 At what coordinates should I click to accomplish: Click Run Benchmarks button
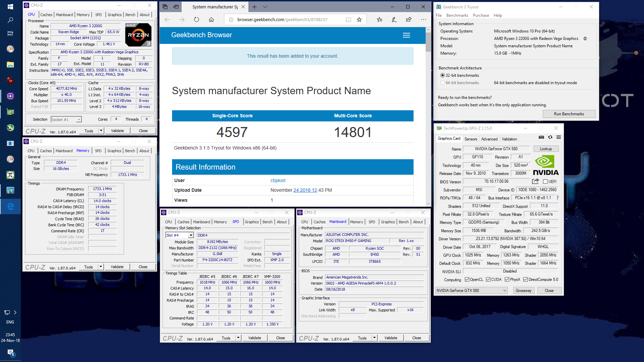pos(569,114)
